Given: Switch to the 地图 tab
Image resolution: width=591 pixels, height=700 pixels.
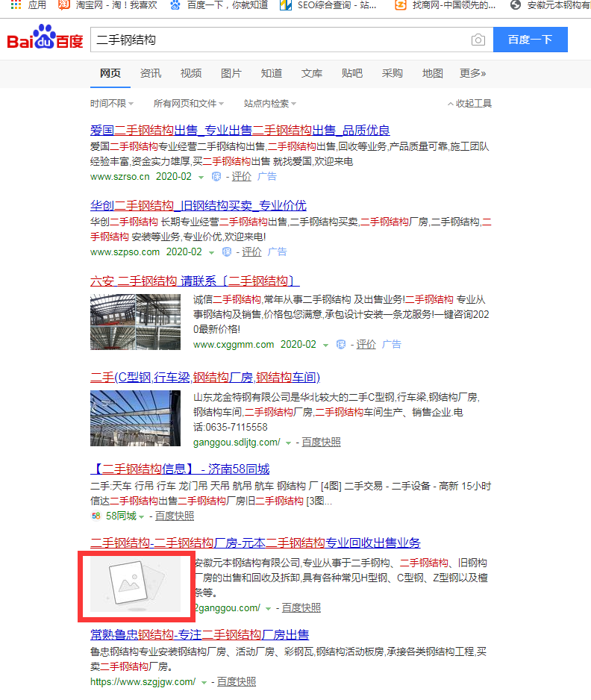Looking at the screenshot, I should click(433, 73).
